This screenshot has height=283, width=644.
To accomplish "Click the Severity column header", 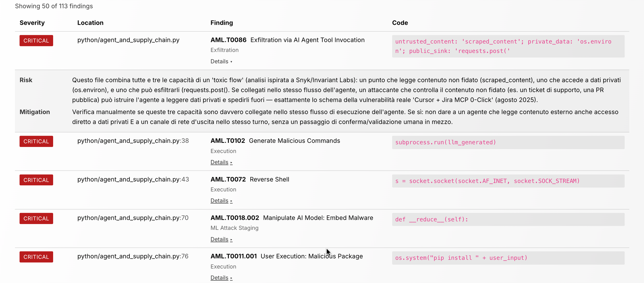I will pos(32,23).
